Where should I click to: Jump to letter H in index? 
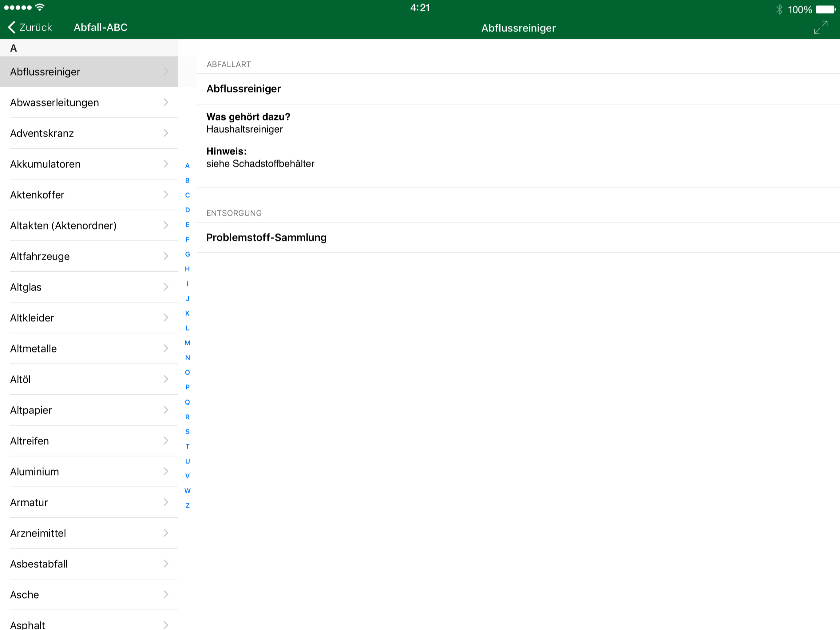(x=187, y=269)
